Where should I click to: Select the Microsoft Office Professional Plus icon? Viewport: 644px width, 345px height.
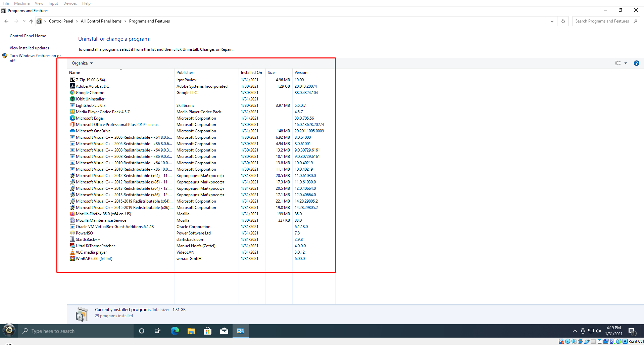[72, 125]
